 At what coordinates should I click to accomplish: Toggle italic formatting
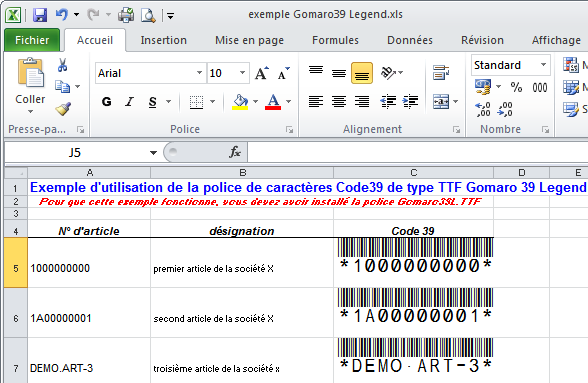point(129,102)
